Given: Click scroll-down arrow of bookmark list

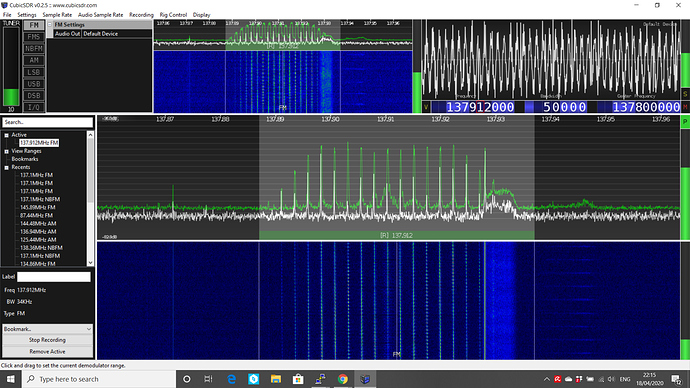Looking at the screenshot, I should click(90, 263).
